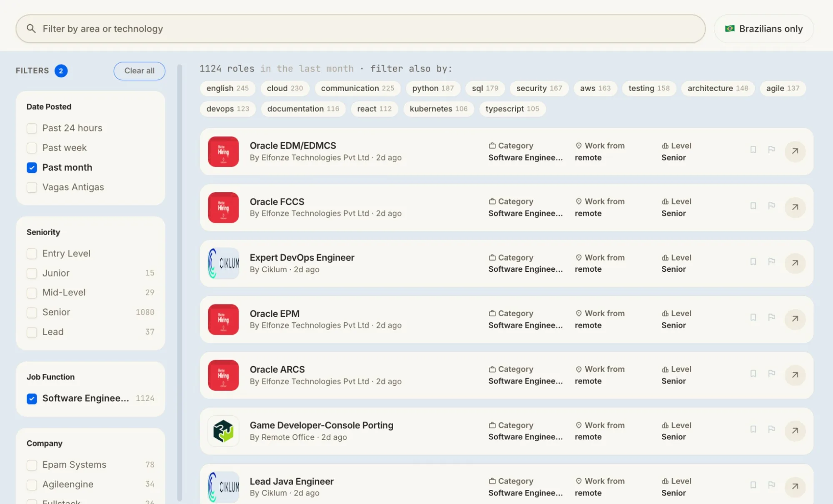
Task: Uncheck the Past month filter
Action: [x=32, y=167]
